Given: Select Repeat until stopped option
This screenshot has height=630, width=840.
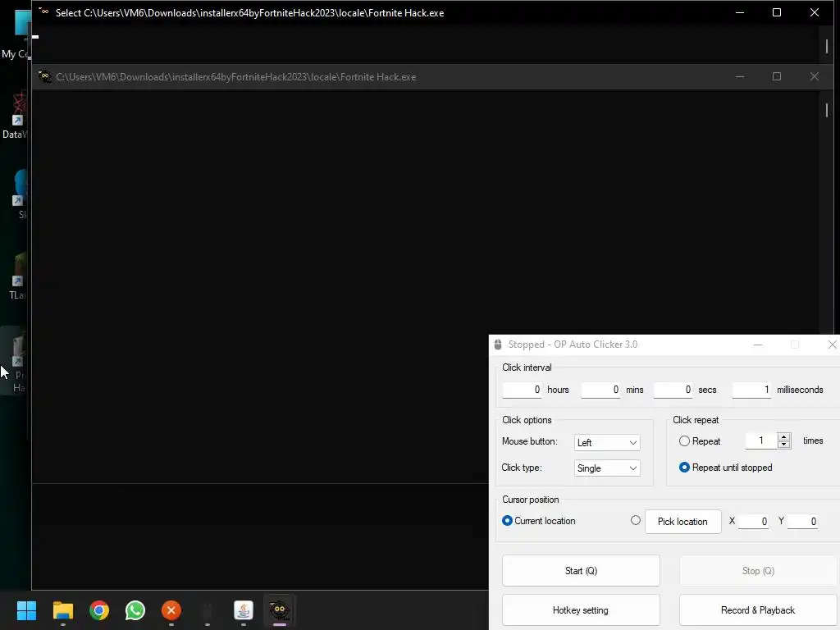Looking at the screenshot, I should coord(684,467).
